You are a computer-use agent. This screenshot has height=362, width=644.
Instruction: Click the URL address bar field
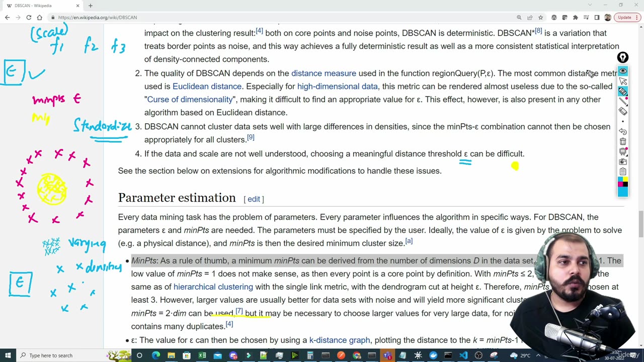tap(282, 18)
